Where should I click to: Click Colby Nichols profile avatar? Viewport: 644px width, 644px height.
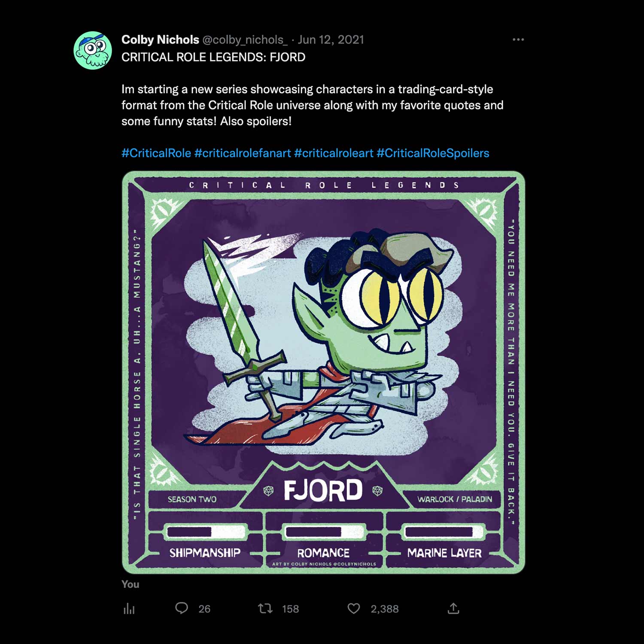pos(93,50)
